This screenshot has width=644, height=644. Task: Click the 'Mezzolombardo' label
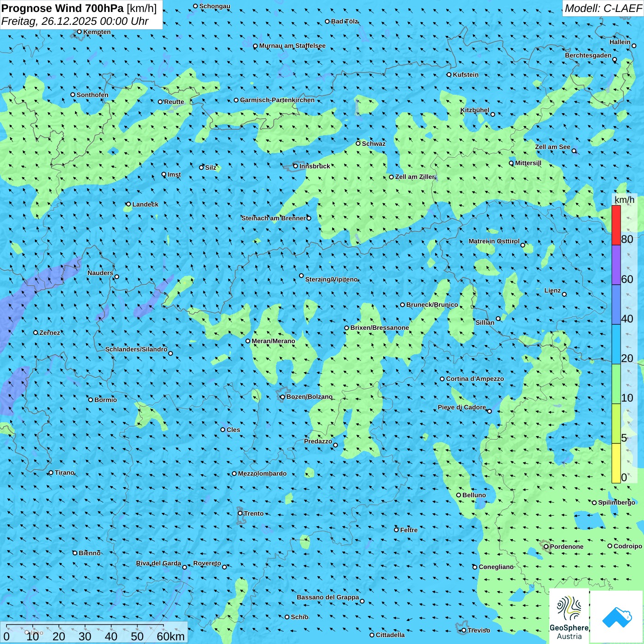pyautogui.click(x=262, y=473)
